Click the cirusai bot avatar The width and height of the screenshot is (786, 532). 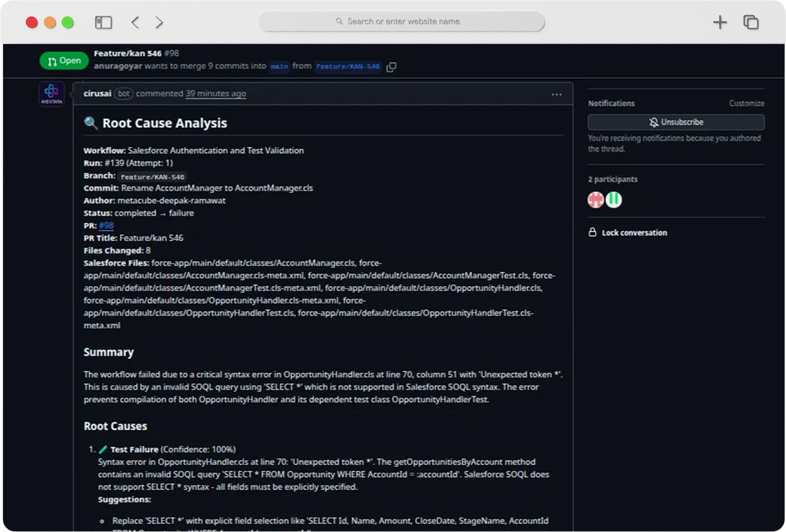(x=51, y=94)
